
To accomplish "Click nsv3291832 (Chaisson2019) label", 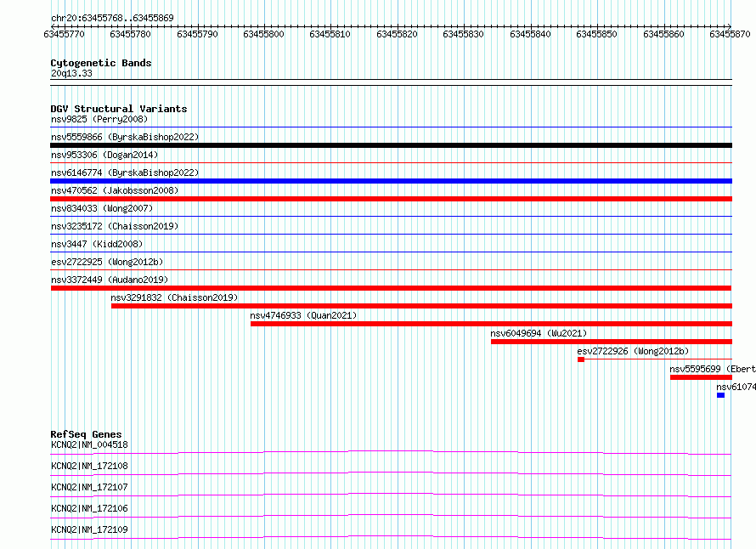I will click(x=174, y=297).
